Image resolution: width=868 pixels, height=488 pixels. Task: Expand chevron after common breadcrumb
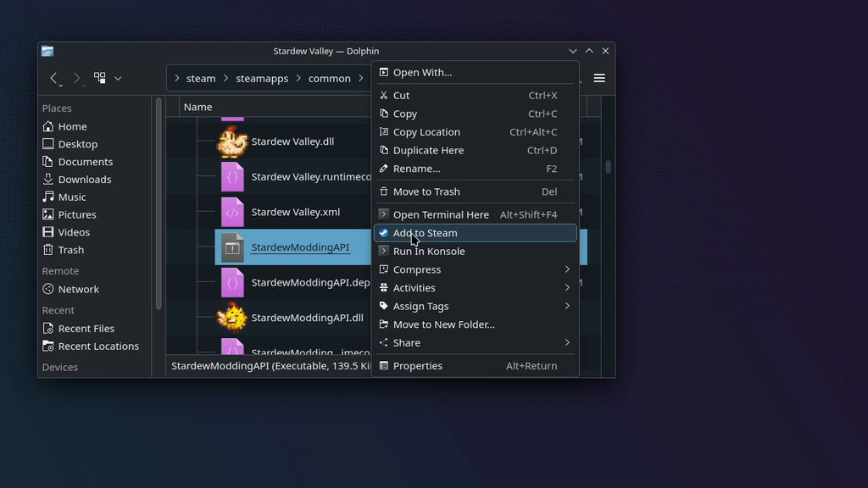(361, 79)
